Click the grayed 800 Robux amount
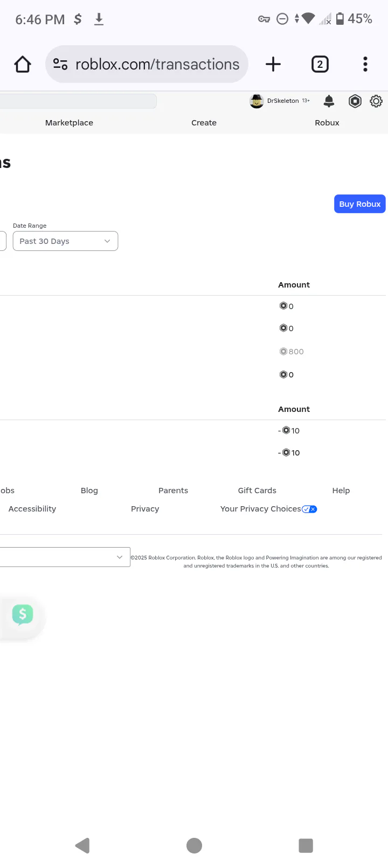 pyautogui.click(x=292, y=352)
